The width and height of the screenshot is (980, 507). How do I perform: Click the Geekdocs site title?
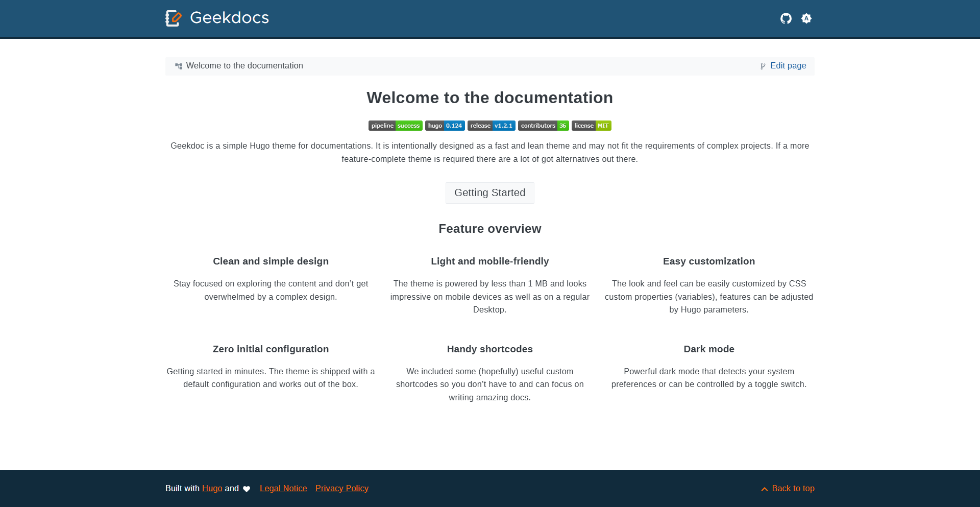[x=229, y=18]
